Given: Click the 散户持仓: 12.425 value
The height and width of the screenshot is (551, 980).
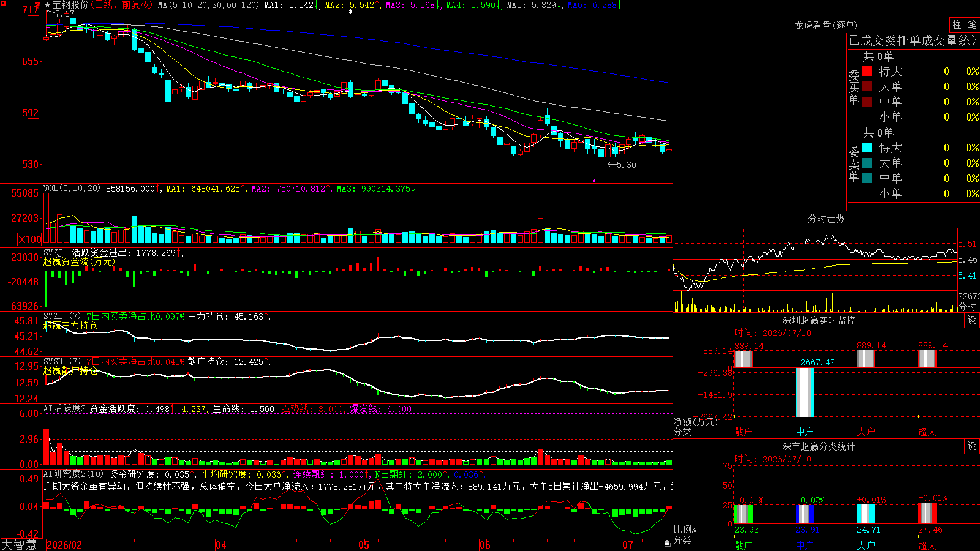Looking at the screenshot, I should (228, 362).
